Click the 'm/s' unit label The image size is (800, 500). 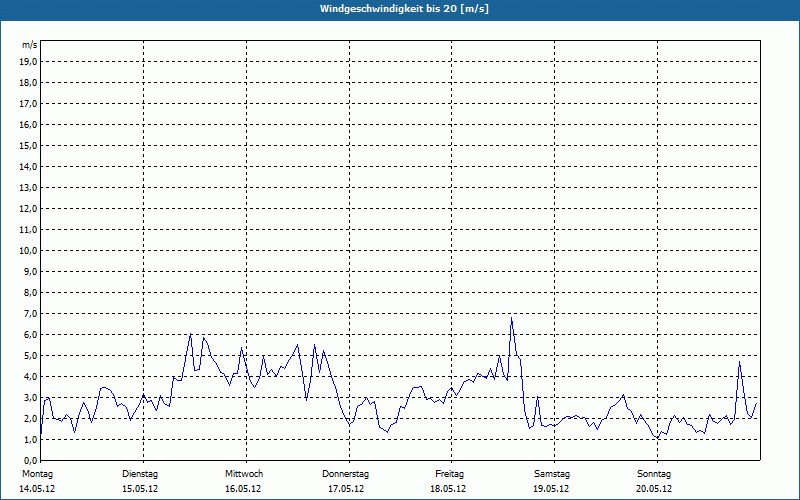click(29, 45)
